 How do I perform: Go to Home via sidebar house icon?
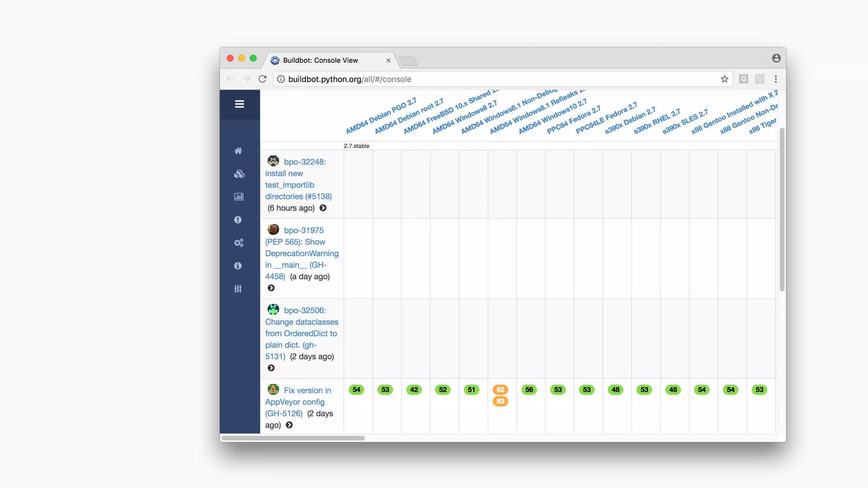pyautogui.click(x=238, y=151)
